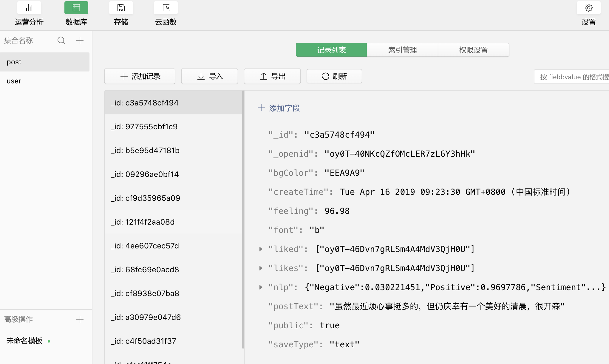Click the collection search magnifier icon
Image resolution: width=609 pixels, height=364 pixels.
[61, 41]
